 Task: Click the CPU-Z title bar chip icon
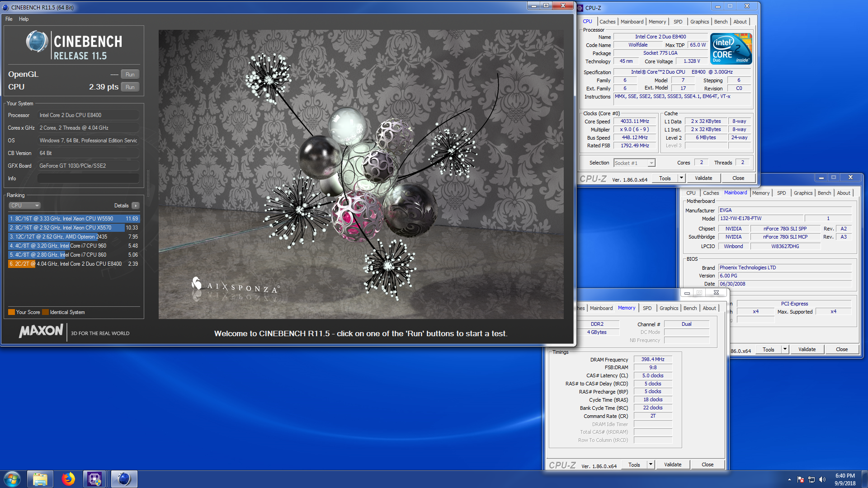click(580, 8)
